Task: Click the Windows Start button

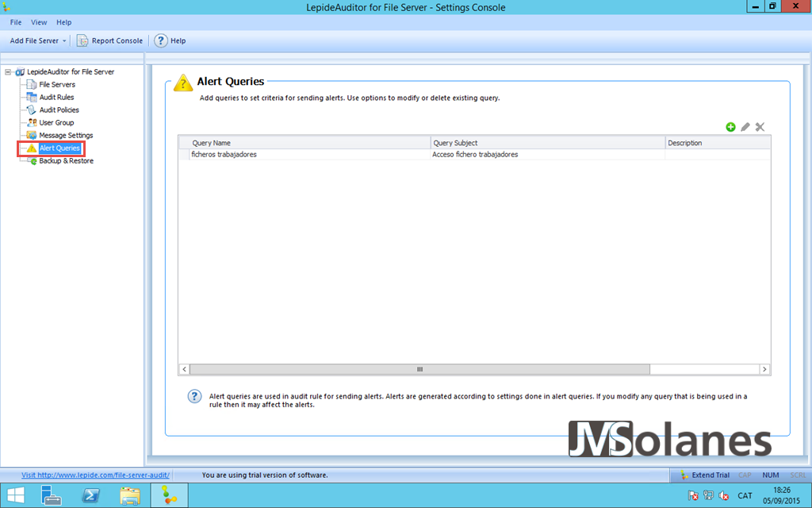Action: pos(16,495)
